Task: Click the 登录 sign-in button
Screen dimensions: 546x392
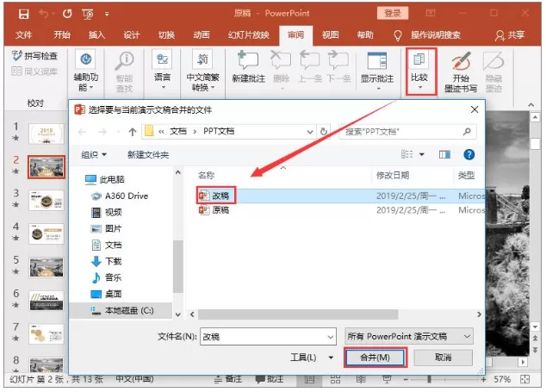Action: tap(393, 13)
